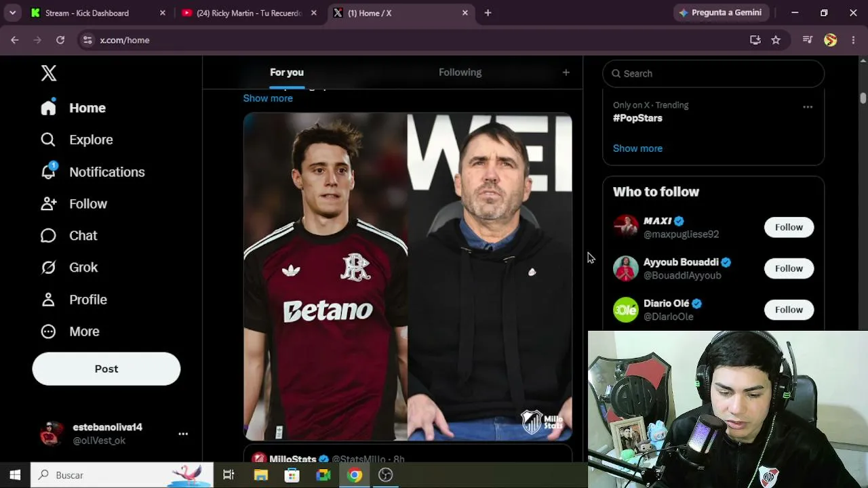Image resolution: width=868 pixels, height=488 pixels.
Task: Open File Explorer from the taskbar
Action: [261, 475]
